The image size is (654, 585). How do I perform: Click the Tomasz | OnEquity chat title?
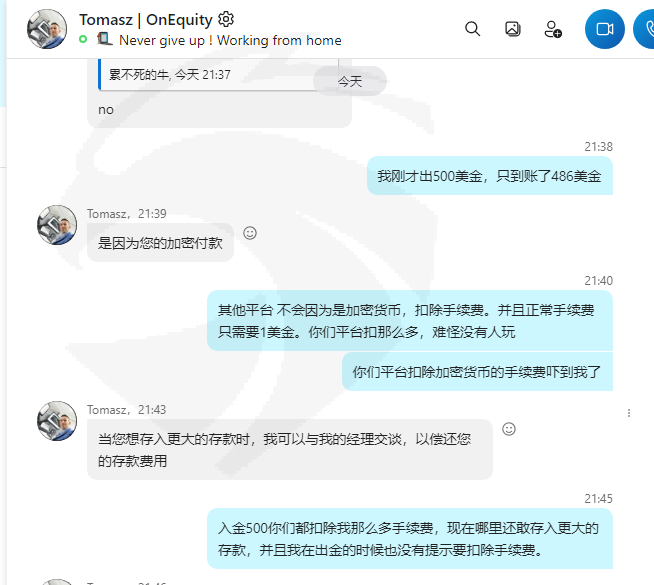coord(146,20)
